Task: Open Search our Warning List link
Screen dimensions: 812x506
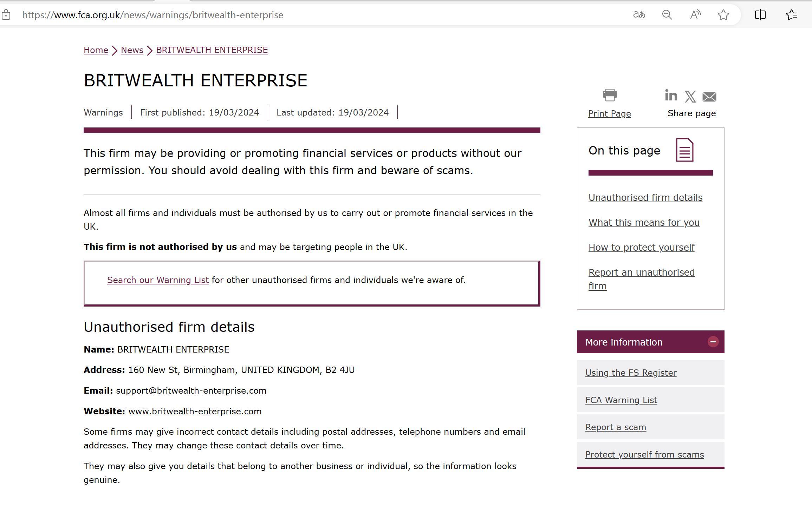Action: point(158,280)
